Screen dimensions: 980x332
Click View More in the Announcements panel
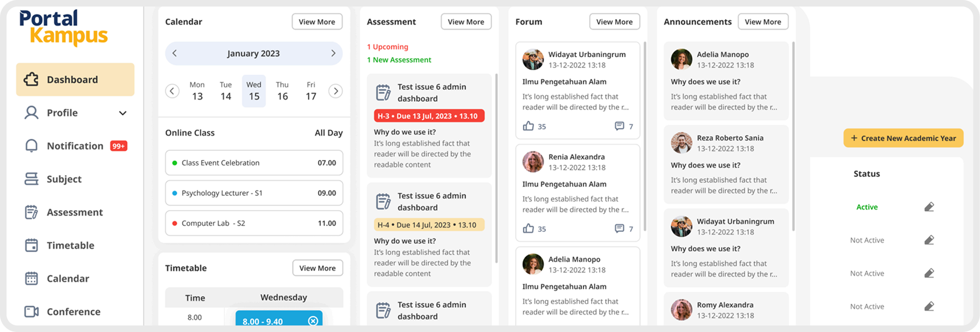[762, 22]
